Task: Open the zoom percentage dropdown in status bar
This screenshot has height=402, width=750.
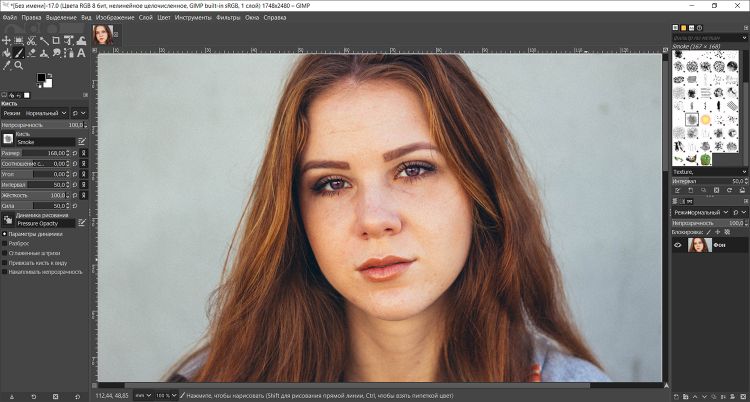Action: 163,395
